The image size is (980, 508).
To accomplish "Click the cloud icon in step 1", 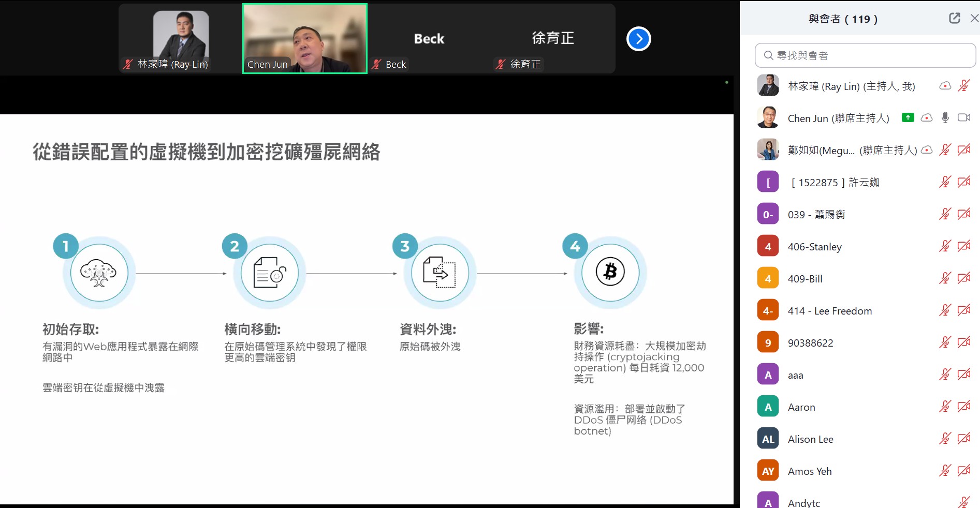I will tap(99, 273).
